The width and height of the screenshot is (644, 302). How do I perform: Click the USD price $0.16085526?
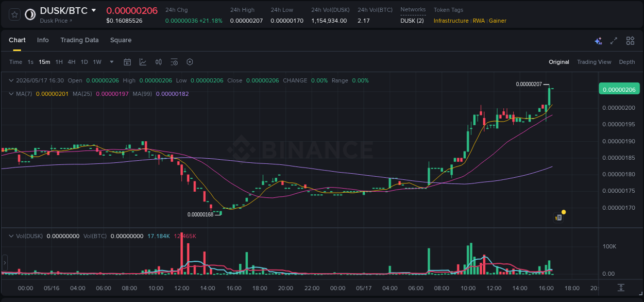[x=124, y=21]
